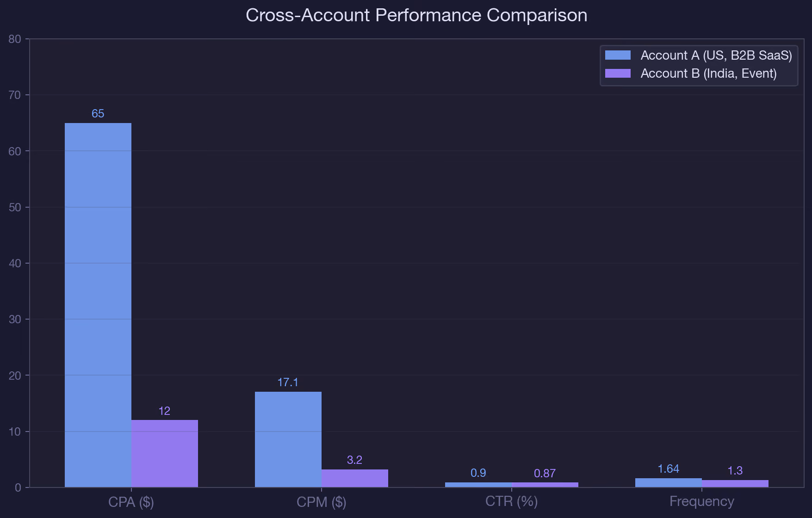Click the 80 tick on y-axis

[x=15, y=39]
